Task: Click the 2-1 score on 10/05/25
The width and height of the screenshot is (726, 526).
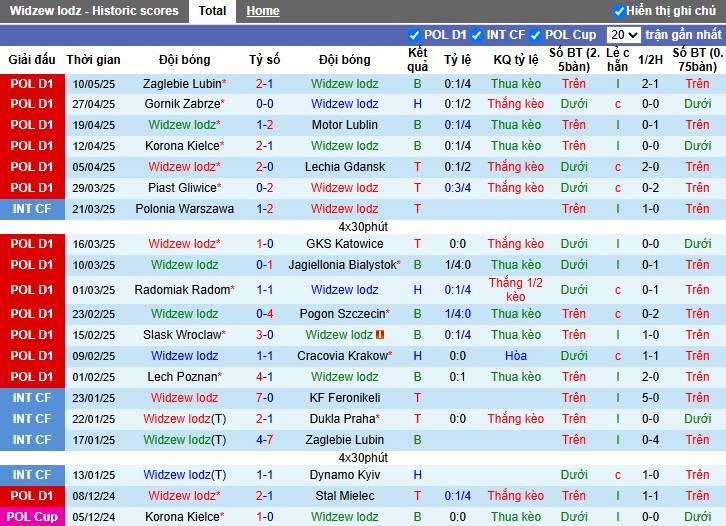Action: point(264,84)
